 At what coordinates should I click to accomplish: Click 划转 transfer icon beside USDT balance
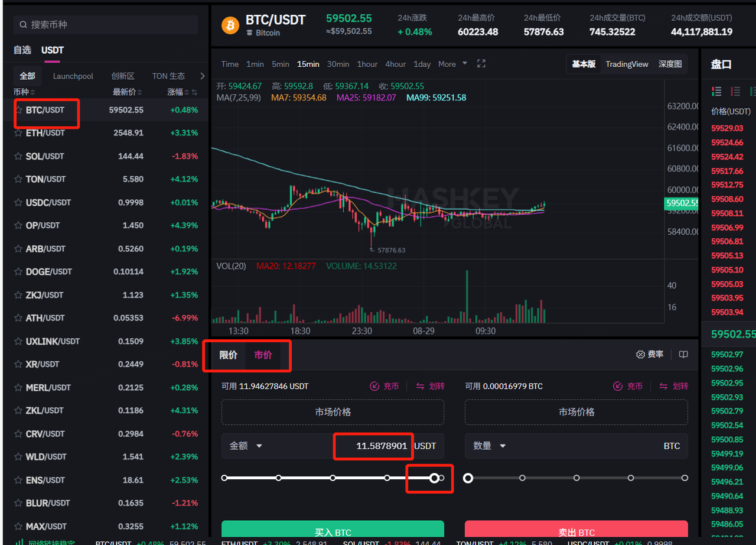pyautogui.click(x=421, y=386)
